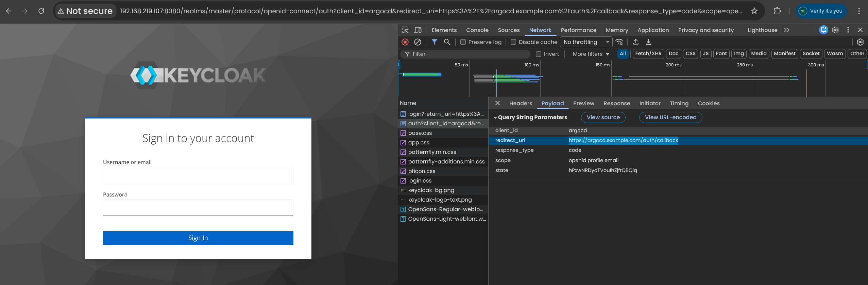Open DevTools customize three-dot menu

848,30
